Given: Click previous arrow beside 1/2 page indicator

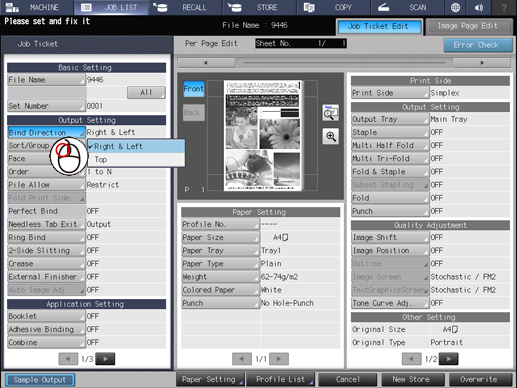Looking at the screenshot, I should 412,359.
